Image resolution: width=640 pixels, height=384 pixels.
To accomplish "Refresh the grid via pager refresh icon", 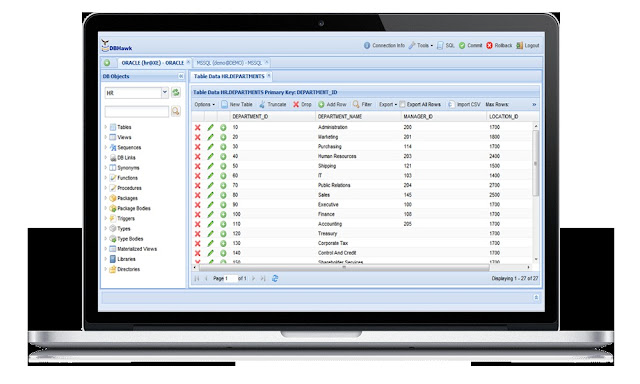I will click(275, 278).
